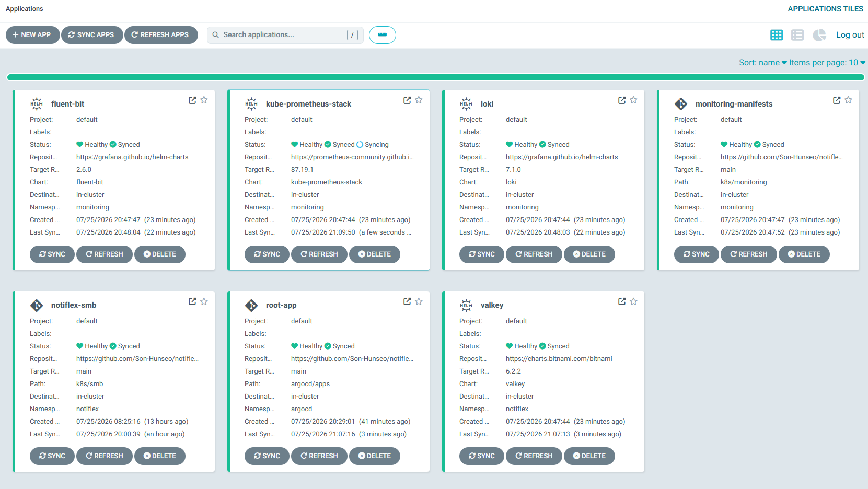Log out of Argo CD
This screenshot has height=489, width=868.
coord(850,35)
